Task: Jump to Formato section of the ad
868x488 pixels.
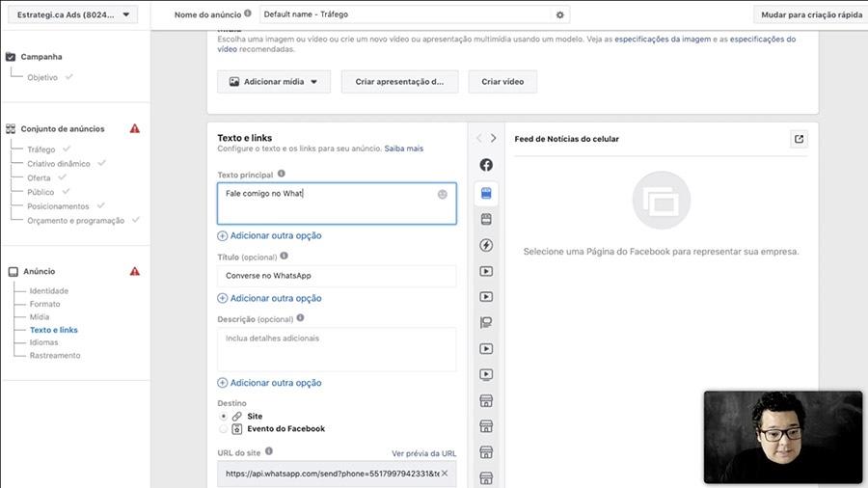Action: point(44,304)
